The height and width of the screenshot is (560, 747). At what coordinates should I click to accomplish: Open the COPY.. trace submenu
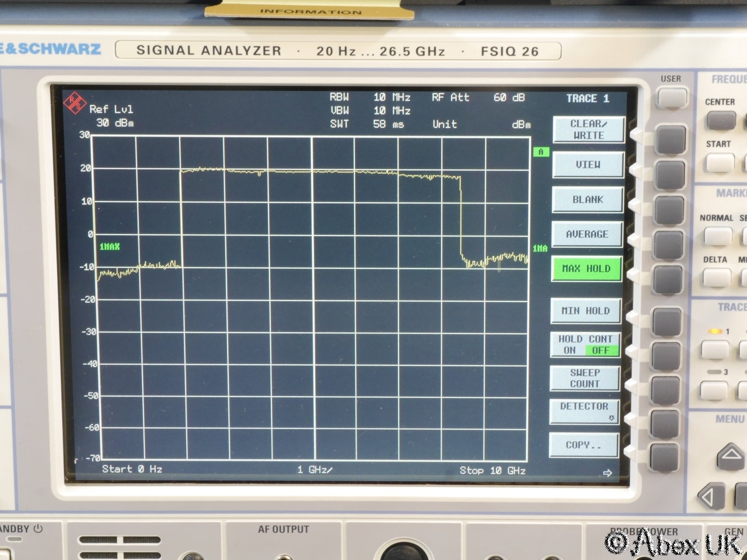pos(584,445)
